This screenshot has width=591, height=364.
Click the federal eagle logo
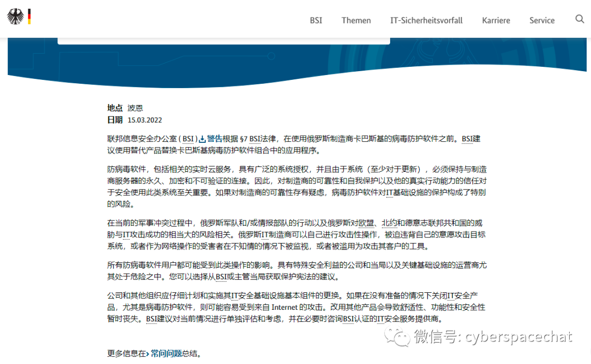(x=15, y=16)
